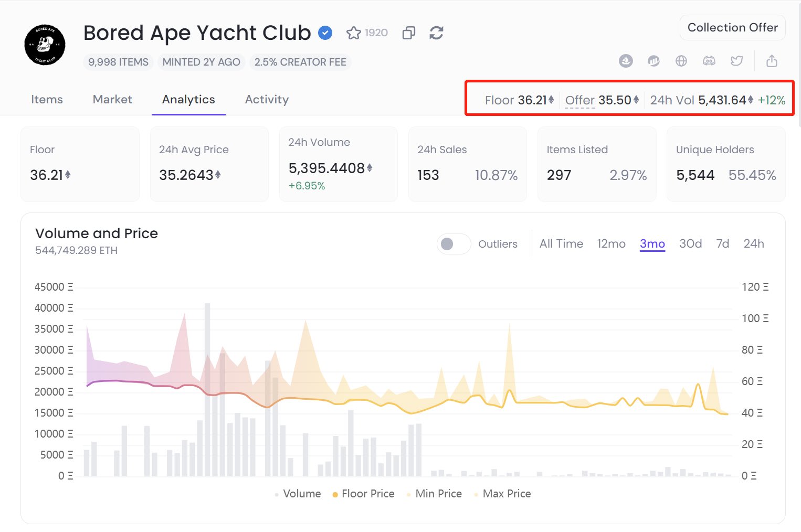801x532 pixels.
Task: Toggle Volume series in chart legend
Action: coord(298,494)
